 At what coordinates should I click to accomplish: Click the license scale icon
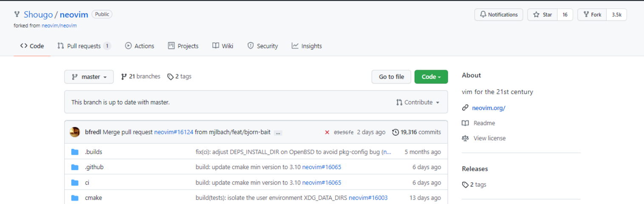click(x=466, y=138)
